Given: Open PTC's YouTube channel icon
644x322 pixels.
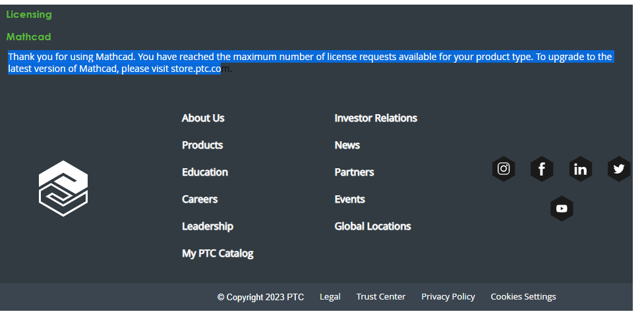Looking at the screenshot, I should pos(562,209).
